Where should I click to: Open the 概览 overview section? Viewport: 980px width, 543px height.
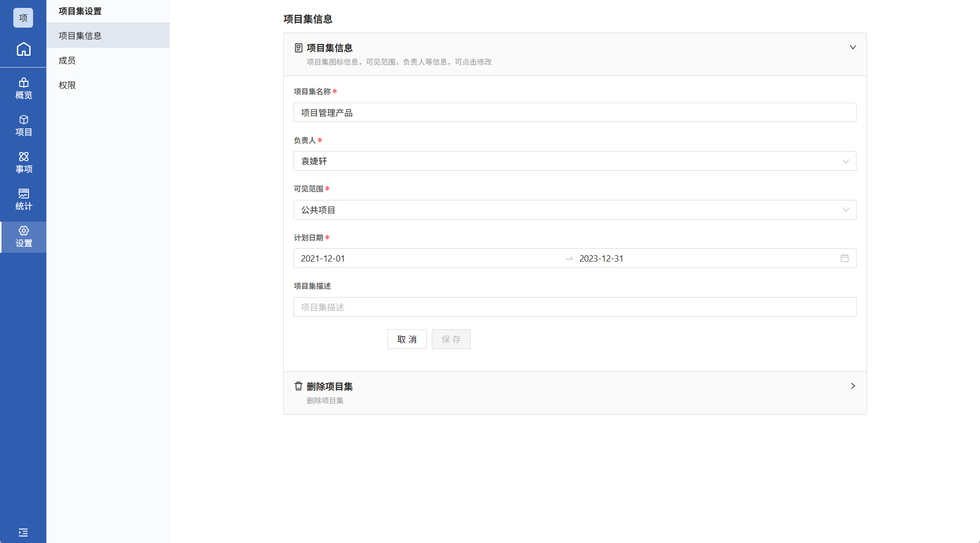(23, 88)
